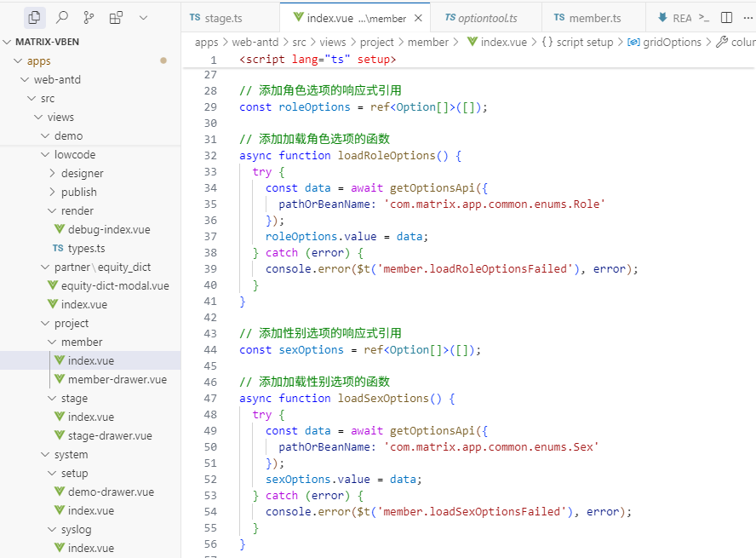Image resolution: width=756 pixels, height=558 pixels.
Task: Click line number 47 in gutter
Action: tap(210, 398)
